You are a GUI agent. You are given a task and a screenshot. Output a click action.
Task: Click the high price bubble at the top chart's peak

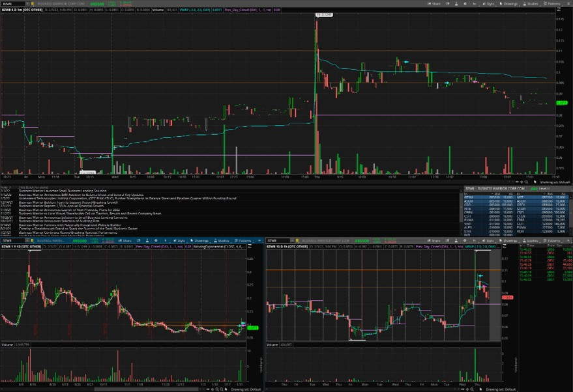point(324,15)
